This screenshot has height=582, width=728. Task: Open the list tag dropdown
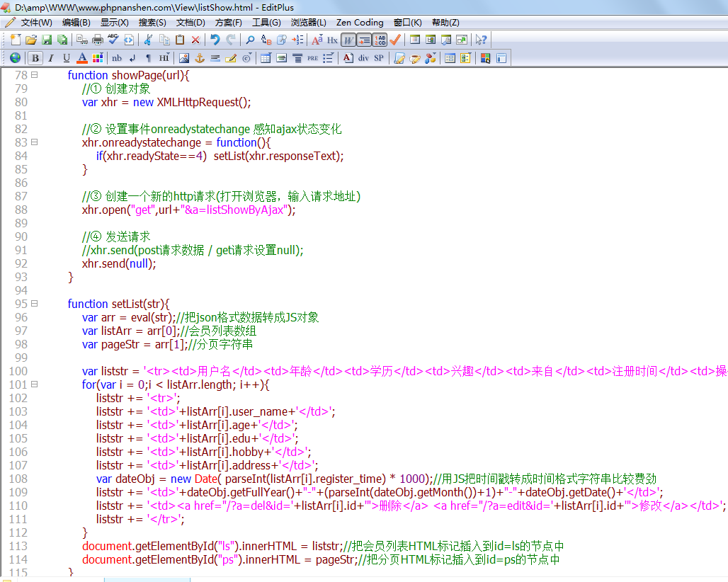coord(329,58)
